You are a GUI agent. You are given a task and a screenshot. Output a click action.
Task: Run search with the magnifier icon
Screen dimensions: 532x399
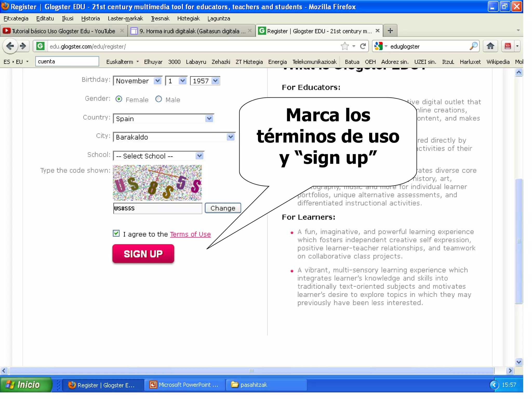pos(474,46)
